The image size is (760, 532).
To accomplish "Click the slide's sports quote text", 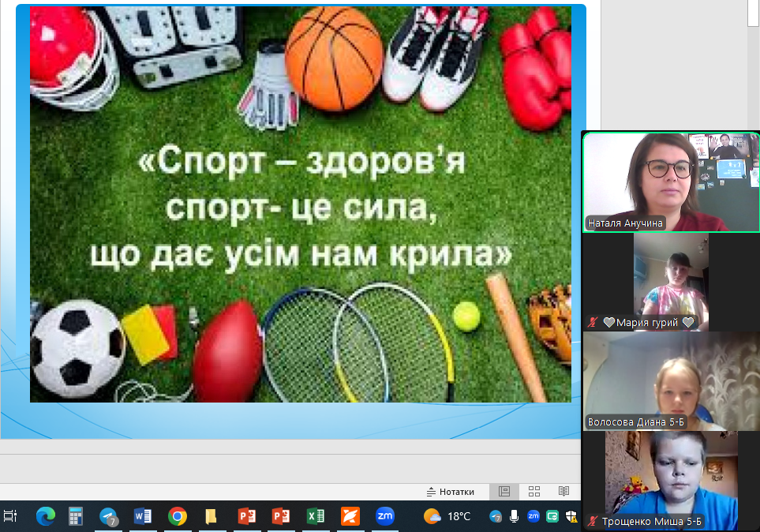I will click(301, 208).
